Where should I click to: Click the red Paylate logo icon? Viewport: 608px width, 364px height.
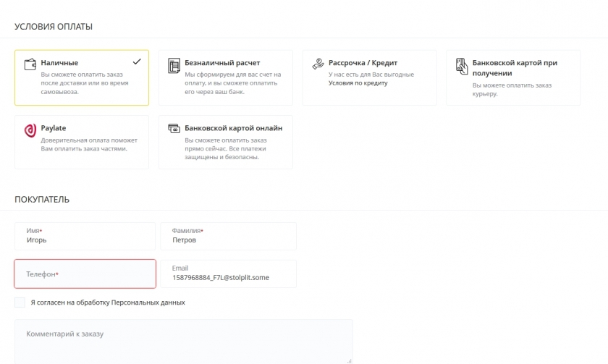coord(30,130)
